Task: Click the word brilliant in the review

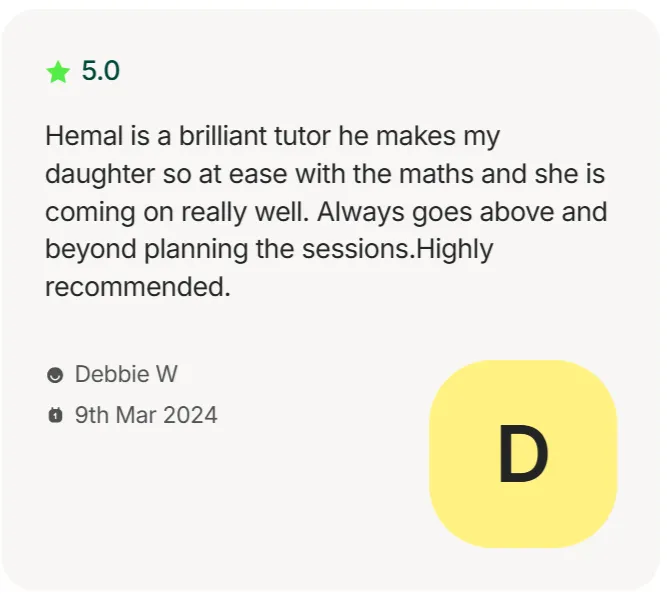Action: (223, 136)
